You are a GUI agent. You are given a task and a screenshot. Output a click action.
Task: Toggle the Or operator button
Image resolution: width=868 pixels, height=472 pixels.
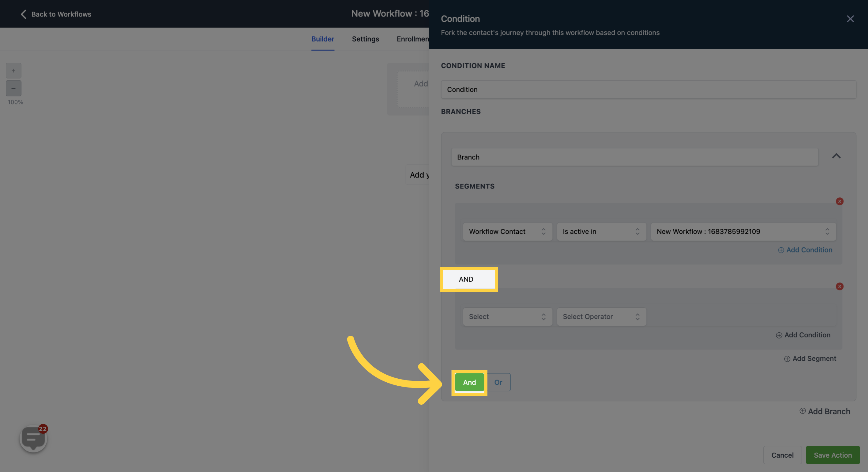click(x=498, y=382)
